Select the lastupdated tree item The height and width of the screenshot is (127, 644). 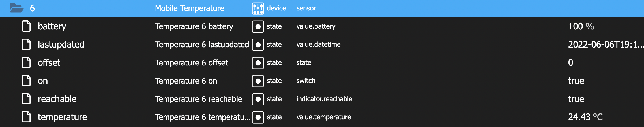click(61, 45)
